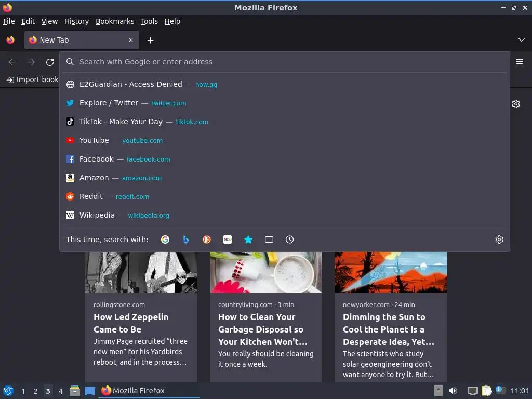Search this time with Bing
This screenshot has height=399, width=532.
pos(186,240)
